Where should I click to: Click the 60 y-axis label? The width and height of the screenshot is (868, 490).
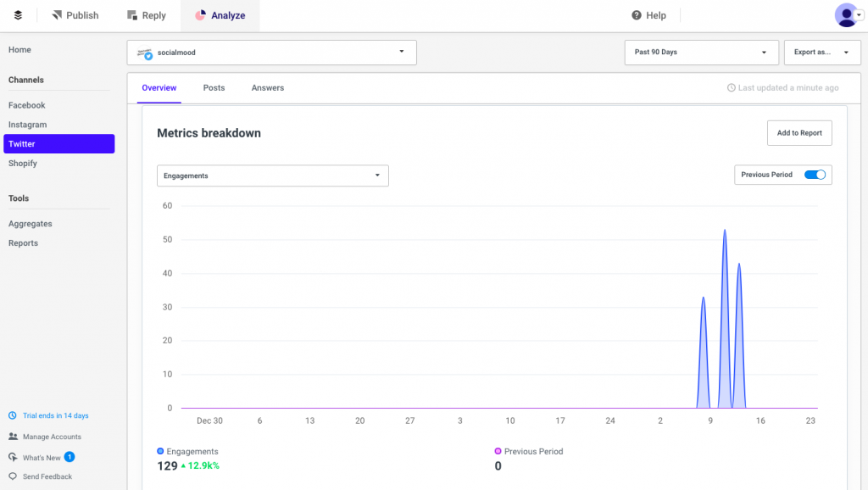tap(167, 206)
